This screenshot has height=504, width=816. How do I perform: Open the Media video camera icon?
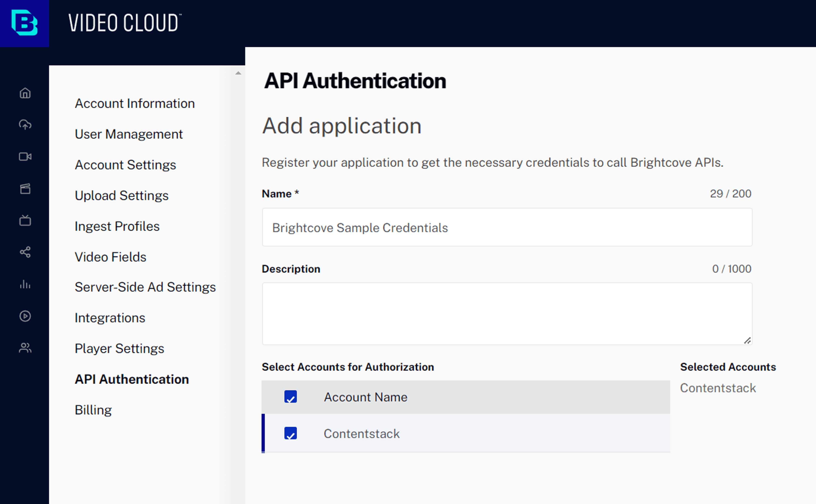[25, 157]
